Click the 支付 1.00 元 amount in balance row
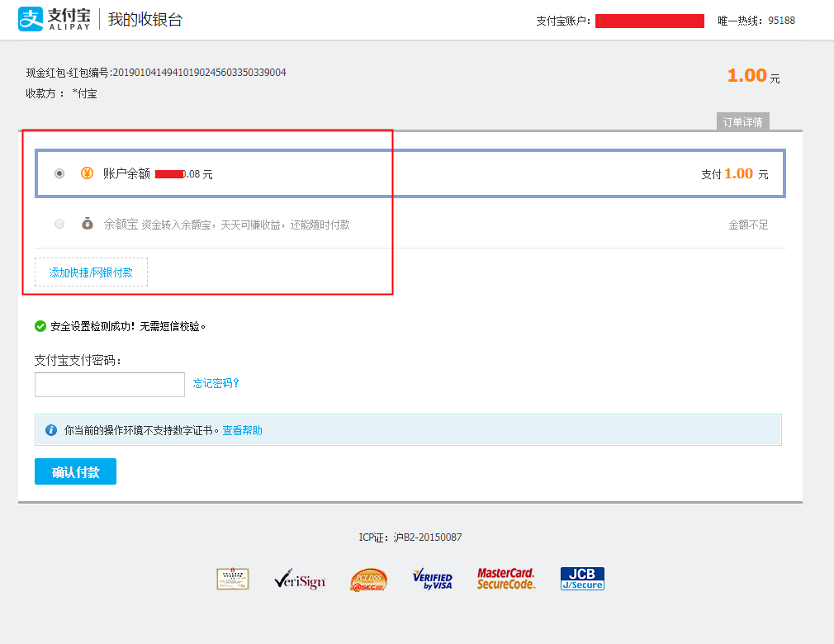Screen dimensions: 834x644 pos(735,174)
